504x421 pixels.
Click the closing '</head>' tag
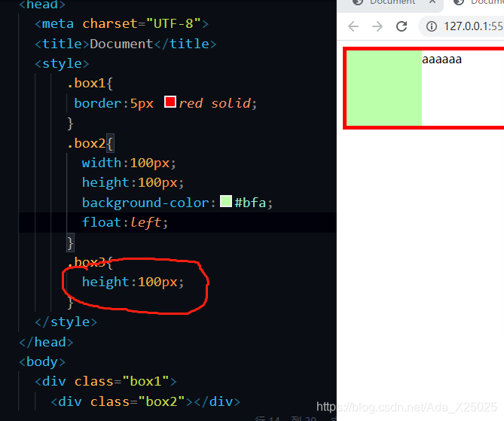(46, 342)
